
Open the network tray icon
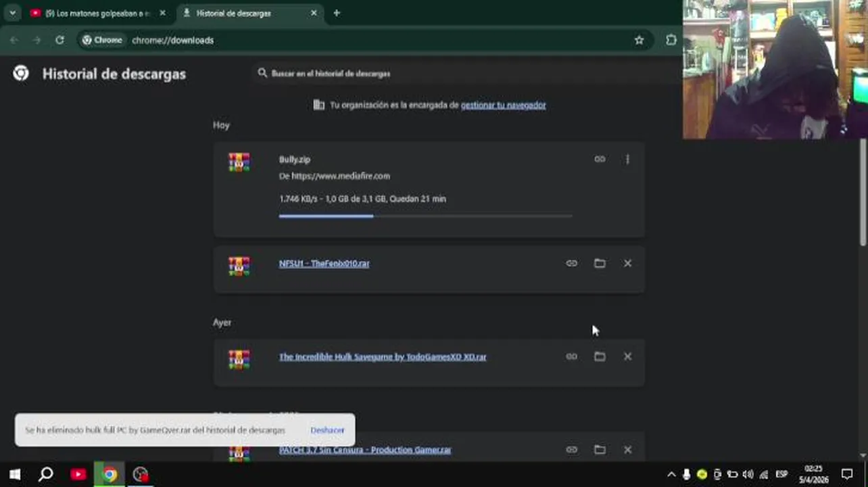(x=764, y=474)
